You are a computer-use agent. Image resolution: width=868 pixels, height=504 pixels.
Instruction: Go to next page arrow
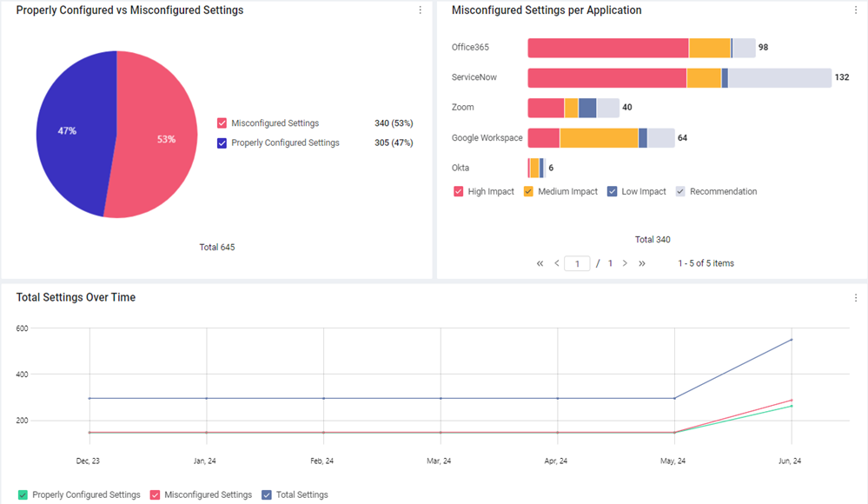[x=625, y=263]
